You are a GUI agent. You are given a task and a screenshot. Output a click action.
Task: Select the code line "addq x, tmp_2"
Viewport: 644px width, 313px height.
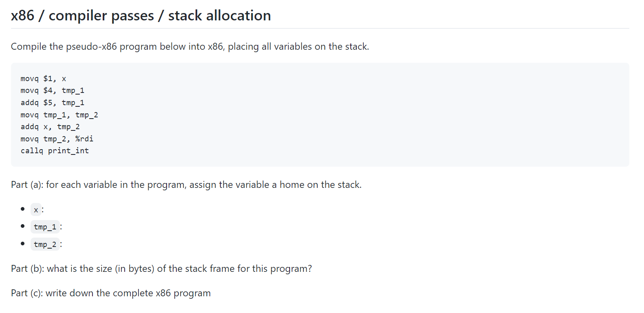pos(50,127)
